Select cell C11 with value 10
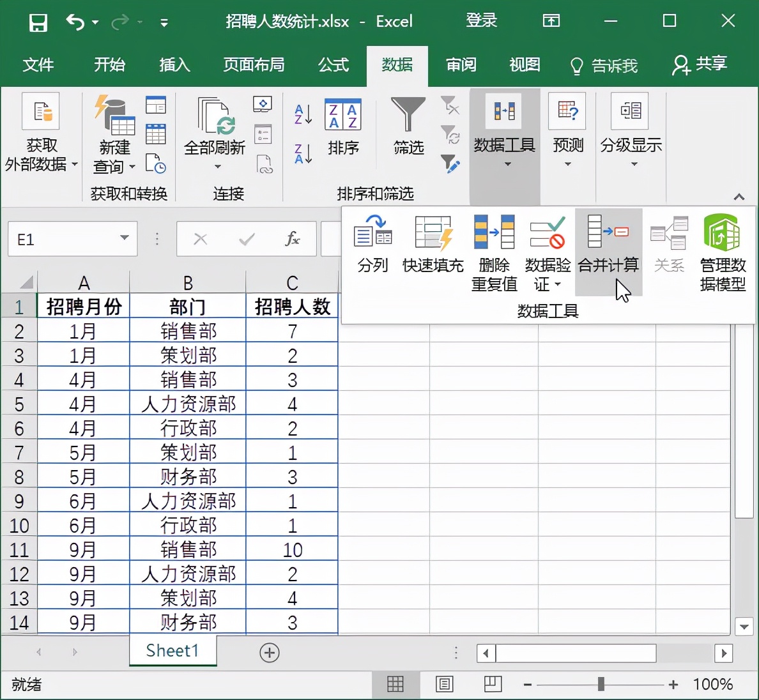 point(293,549)
